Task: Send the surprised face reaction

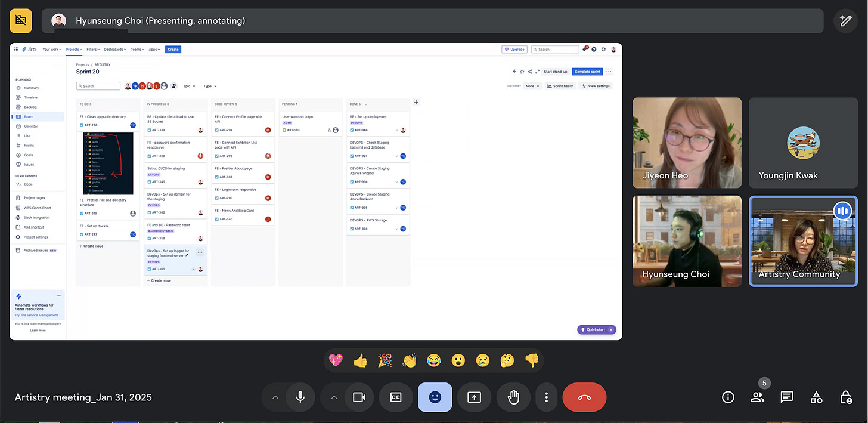Action: pyautogui.click(x=458, y=360)
